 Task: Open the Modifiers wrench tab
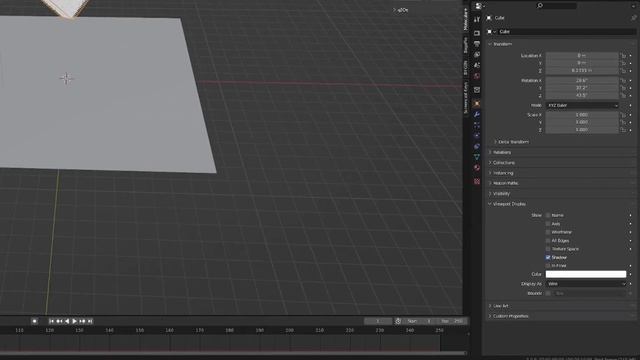pyautogui.click(x=477, y=115)
